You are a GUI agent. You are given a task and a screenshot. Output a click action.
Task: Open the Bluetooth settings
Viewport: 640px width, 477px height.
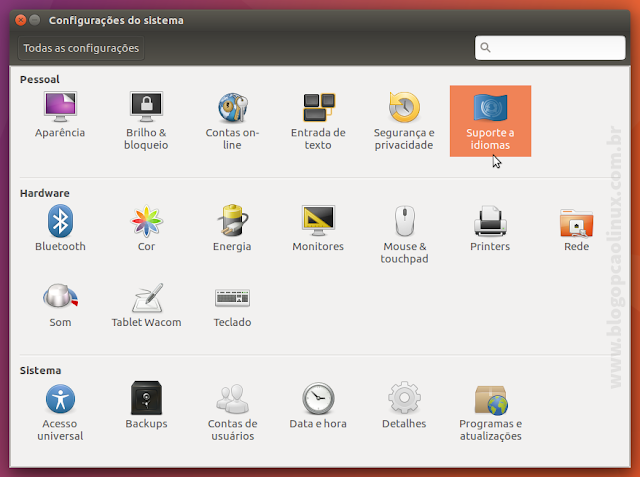pos(60,229)
